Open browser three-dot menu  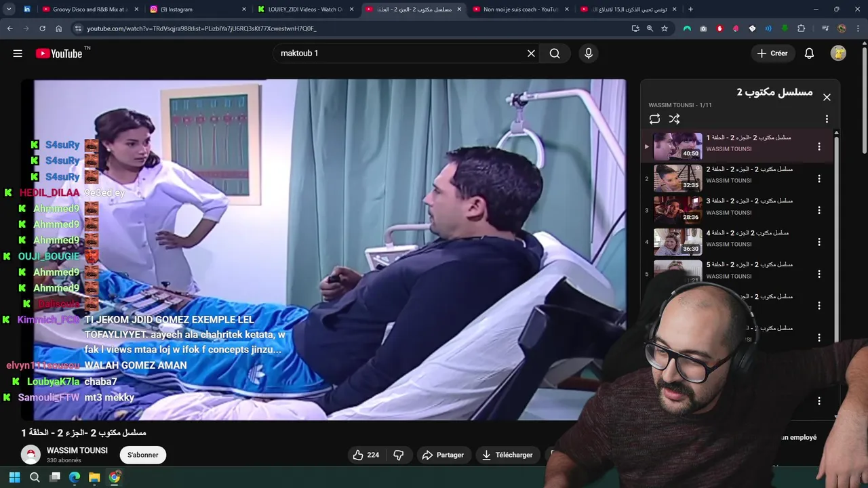point(858,28)
